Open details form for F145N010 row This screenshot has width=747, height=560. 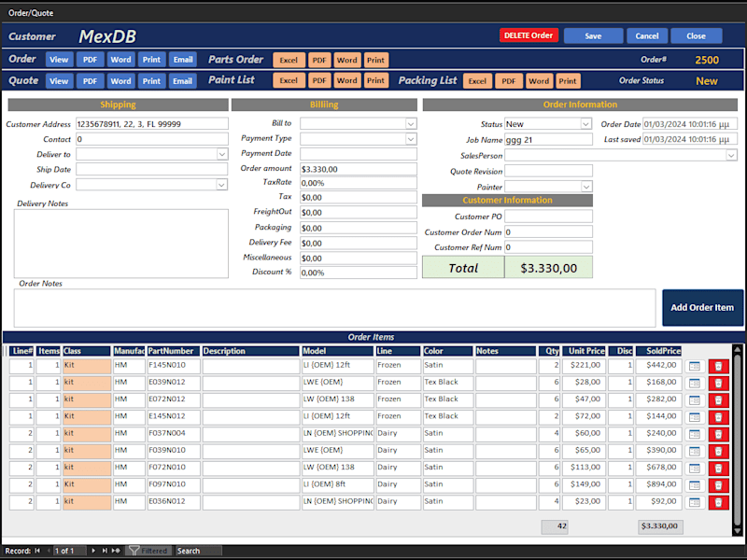(695, 366)
